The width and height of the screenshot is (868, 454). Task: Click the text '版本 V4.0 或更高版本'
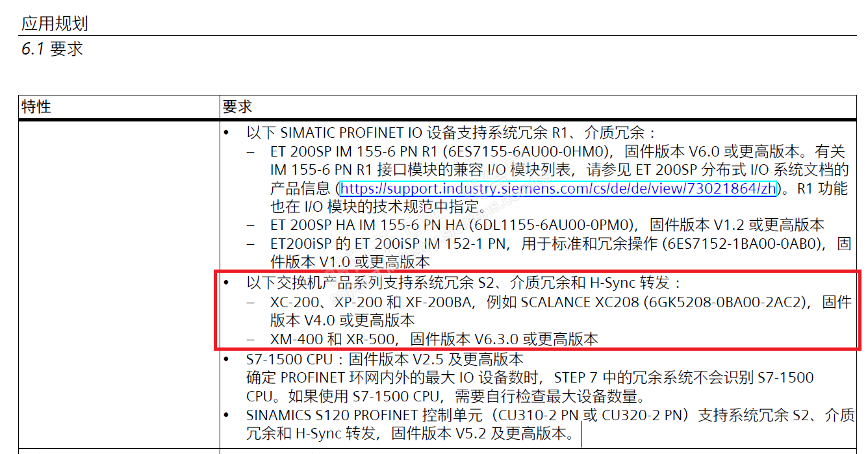coord(342,320)
